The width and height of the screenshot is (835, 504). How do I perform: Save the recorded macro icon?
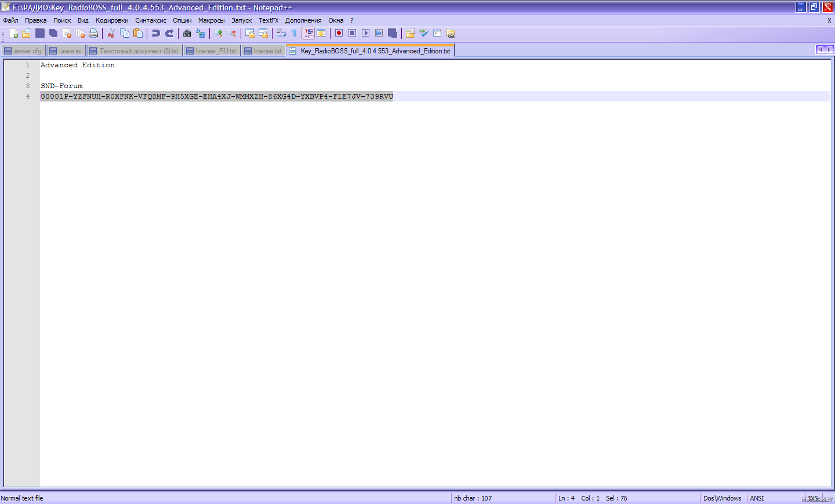click(393, 34)
